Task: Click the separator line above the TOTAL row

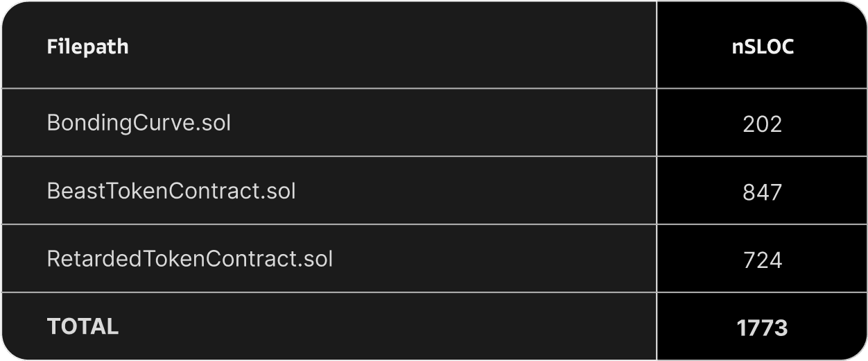Action: 329,292
